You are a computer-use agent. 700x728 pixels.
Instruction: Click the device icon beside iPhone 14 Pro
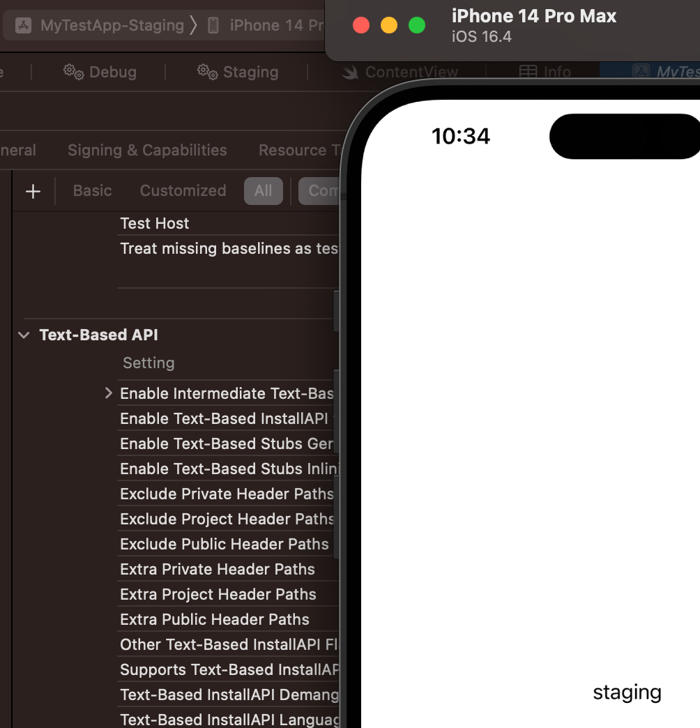point(213,25)
